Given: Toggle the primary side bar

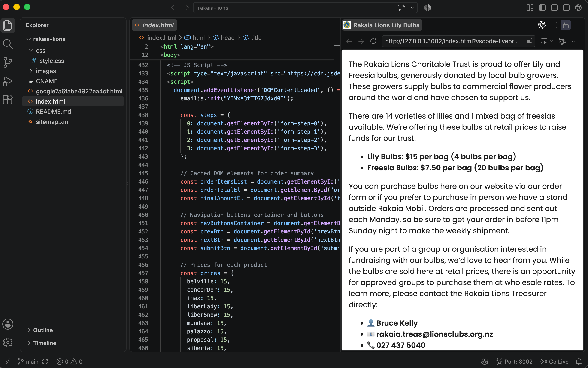Looking at the screenshot, I should click(x=542, y=8).
